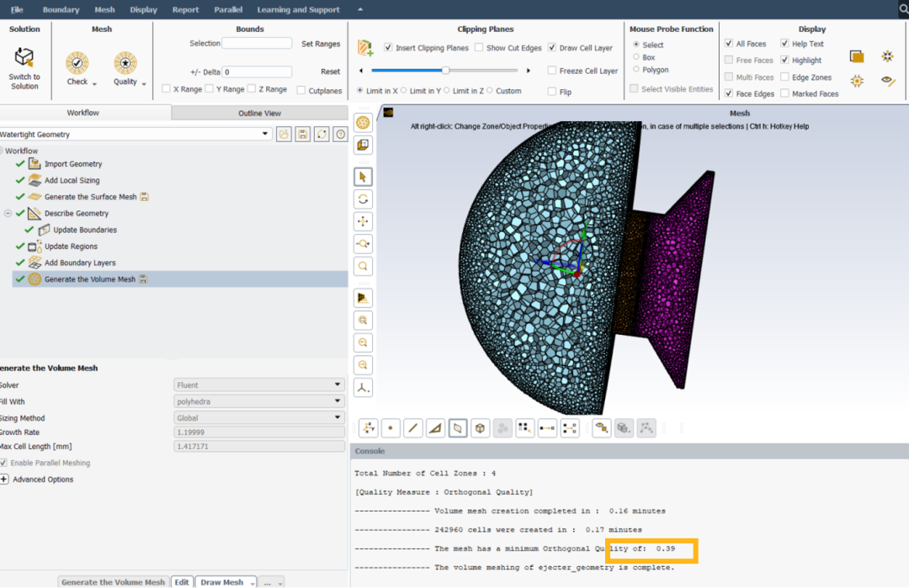Select the point/node selection filter
This screenshot has width=909, height=588.
(391, 428)
